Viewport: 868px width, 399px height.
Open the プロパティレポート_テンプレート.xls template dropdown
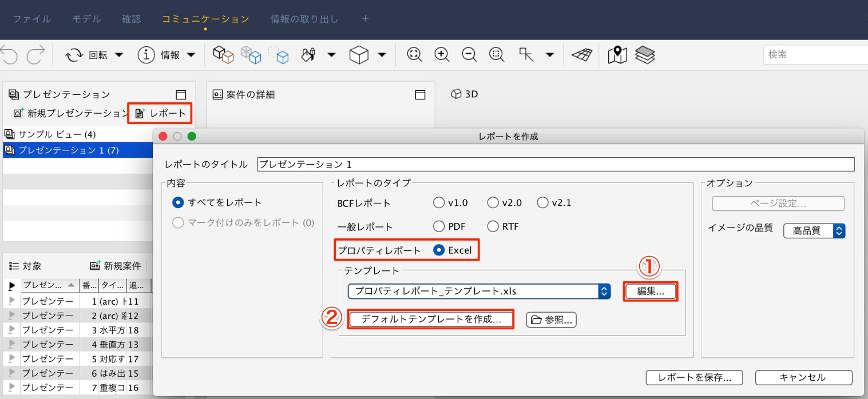pyautogui.click(x=479, y=291)
